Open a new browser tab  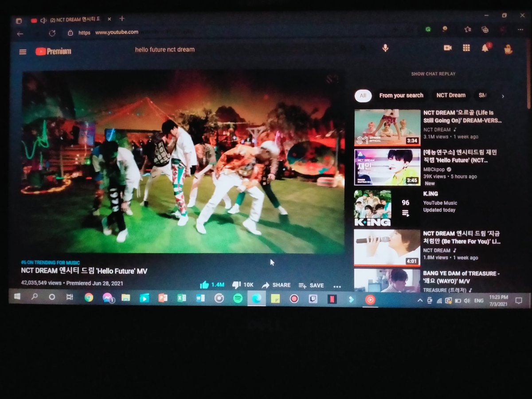click(122, 19)
